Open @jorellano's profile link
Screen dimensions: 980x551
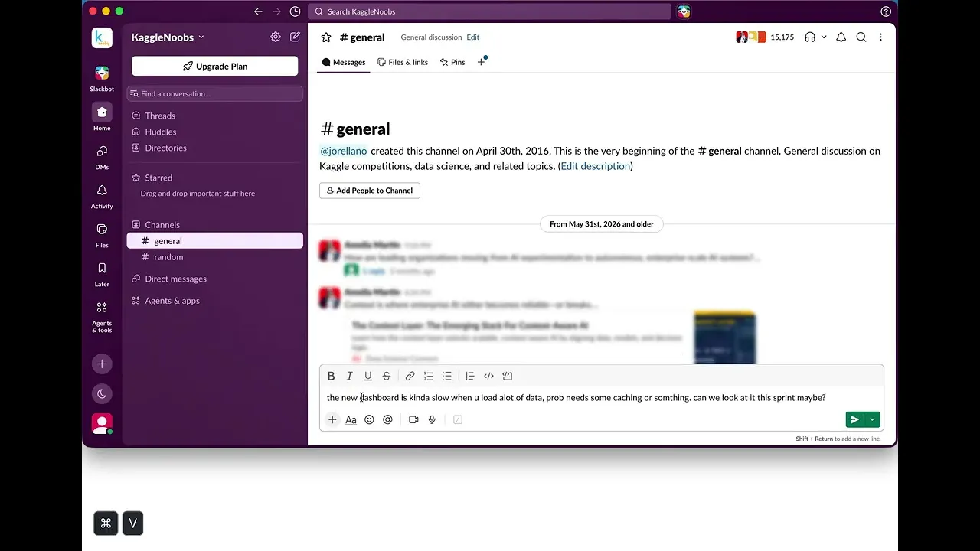pos(344,151)
